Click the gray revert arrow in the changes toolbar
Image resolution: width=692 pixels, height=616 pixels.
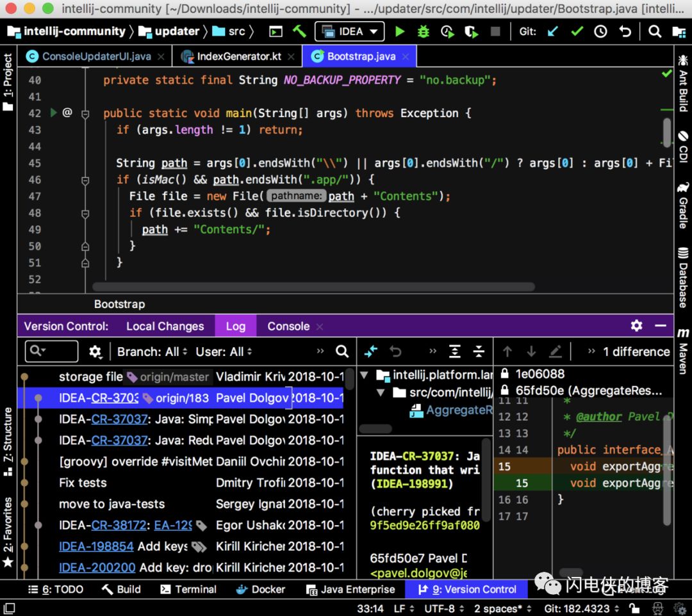click(395, 352)
